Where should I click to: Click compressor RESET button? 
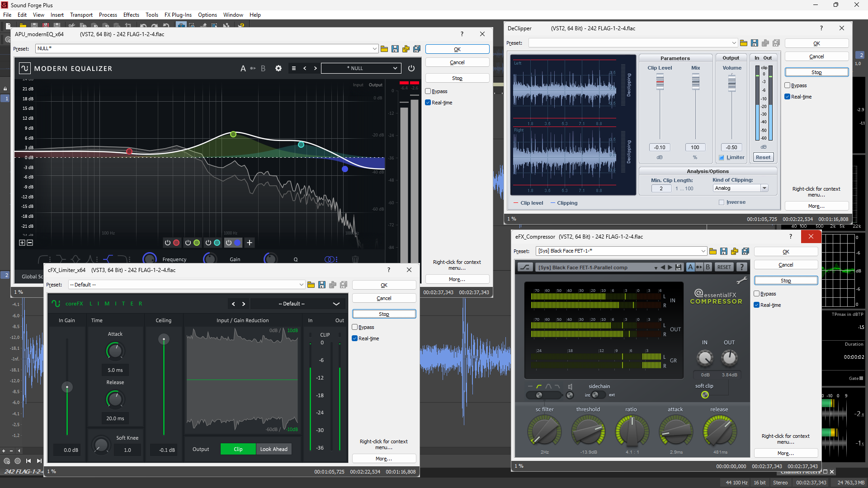[724, 267]
